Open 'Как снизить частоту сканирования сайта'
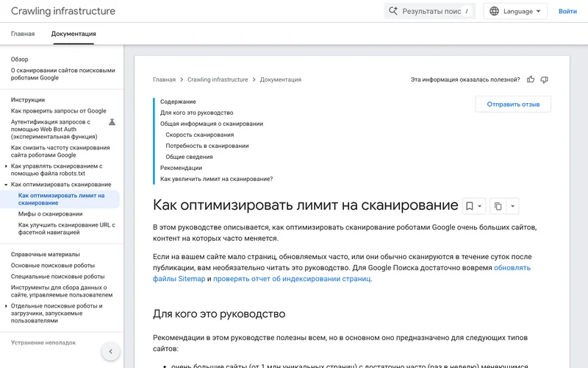Viewport: 588px width, 368px height. point(60,152)
